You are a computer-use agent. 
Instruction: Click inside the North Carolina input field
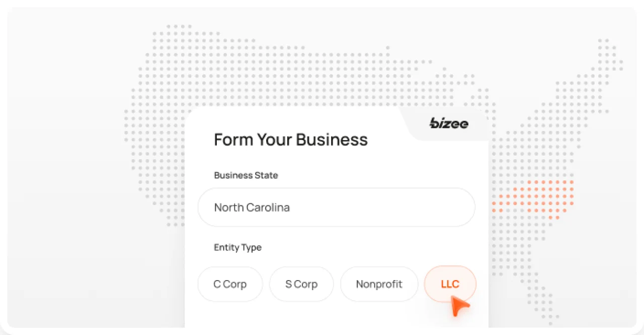(x=336, y=207)
